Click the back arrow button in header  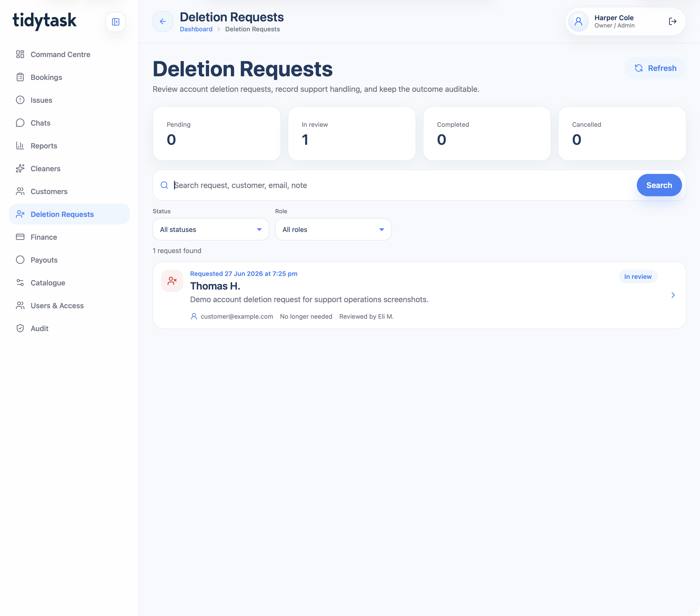pyautogui.click(x=163, y=22)
